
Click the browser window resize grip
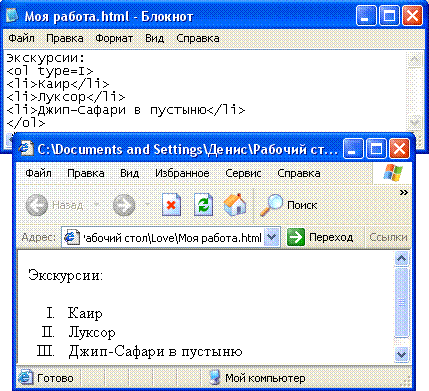tap(407, 382)
